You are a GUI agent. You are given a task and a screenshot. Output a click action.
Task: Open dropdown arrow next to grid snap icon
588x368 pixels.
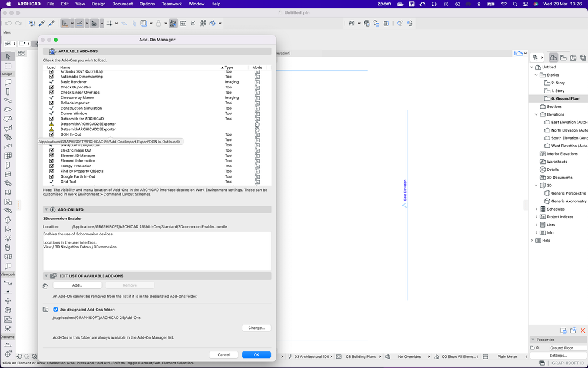[117, 23]
